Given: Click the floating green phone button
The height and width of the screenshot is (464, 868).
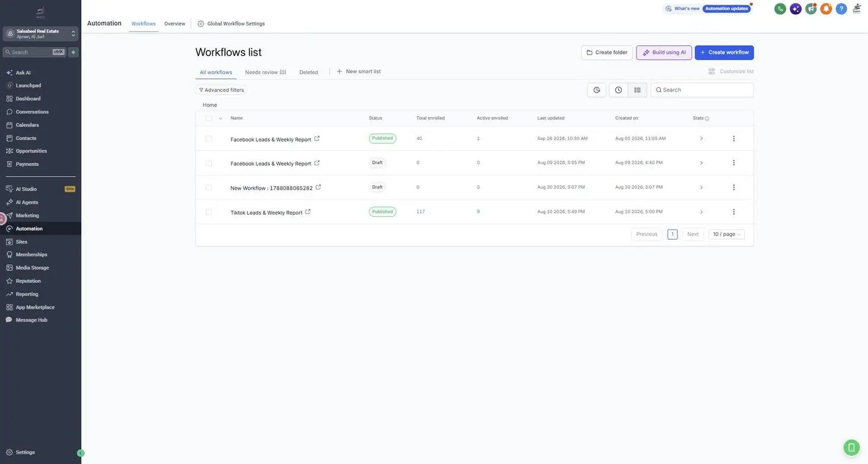Looking at the screenshot, I should (x=851, y=447).
